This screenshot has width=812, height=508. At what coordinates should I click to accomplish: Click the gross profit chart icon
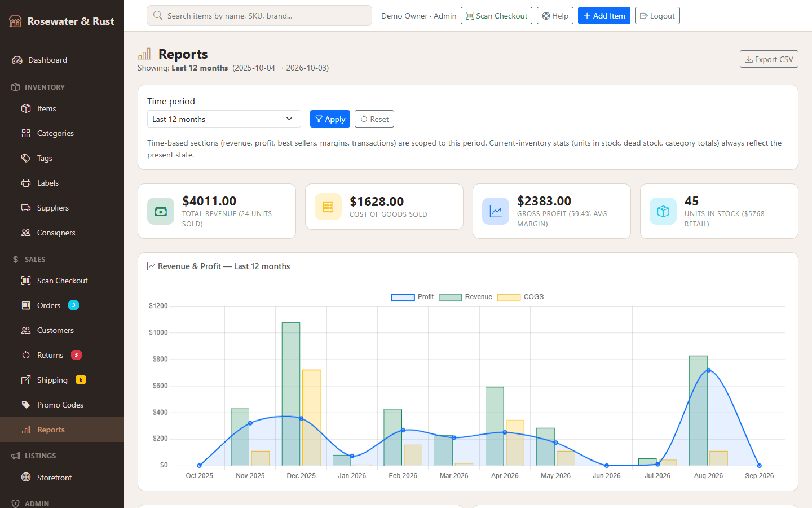(496, 211)
